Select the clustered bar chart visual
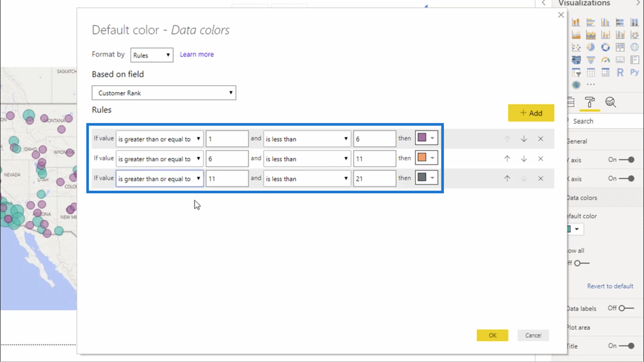This screenshot has width=644, height=362. (591, 22)
